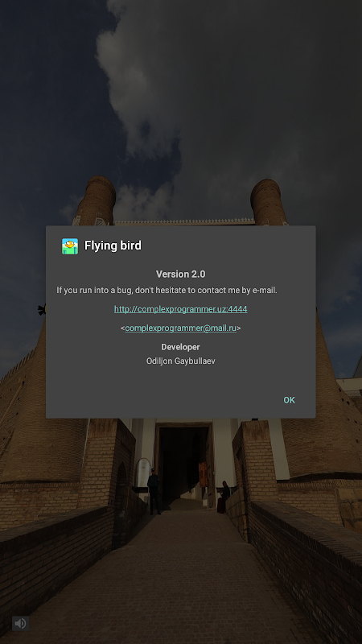Click the bird peeking from the dialog's left edge
The width and height of the screenshot is (362, 644).
tap(42, 310)
